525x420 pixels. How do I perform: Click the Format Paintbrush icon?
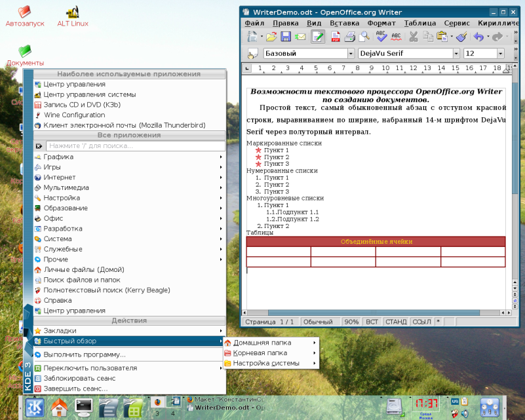[x=461, y=37]
